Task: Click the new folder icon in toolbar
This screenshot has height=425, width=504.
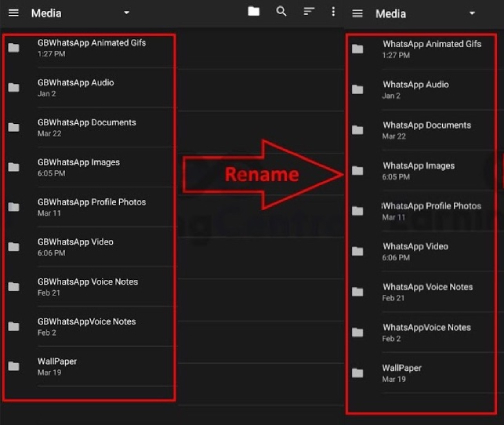Action: (x=254, y=12)
